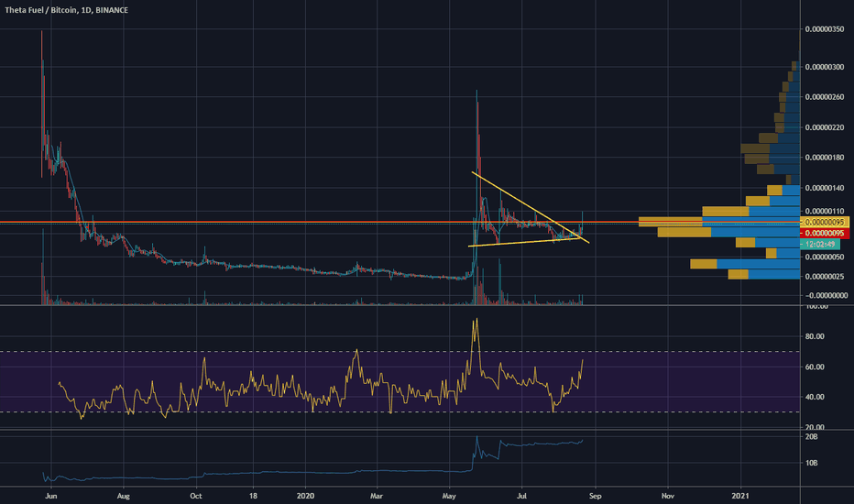
Task: Click the longest yellow volume profile bar
Action: pyautogui.click(x=670, y=221)
